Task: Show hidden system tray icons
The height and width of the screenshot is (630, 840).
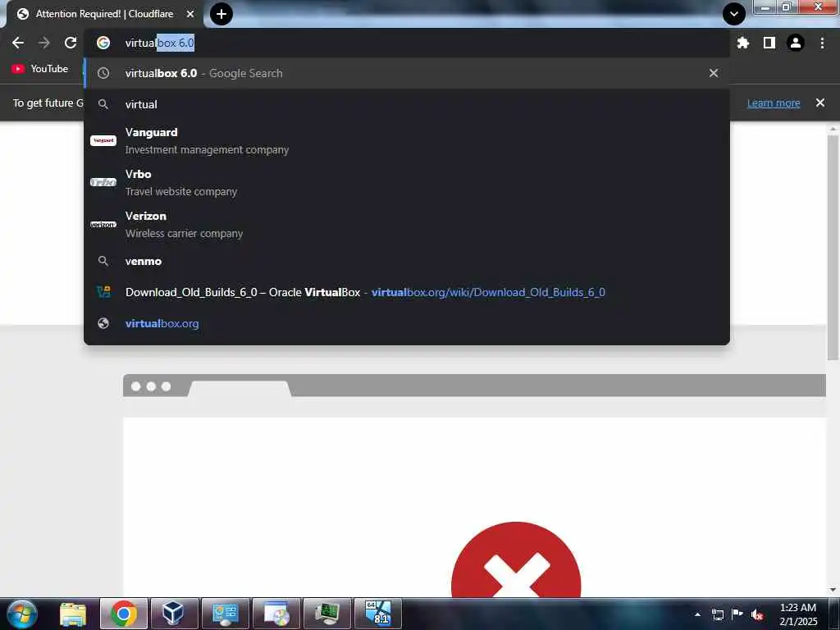Action: 697,614
